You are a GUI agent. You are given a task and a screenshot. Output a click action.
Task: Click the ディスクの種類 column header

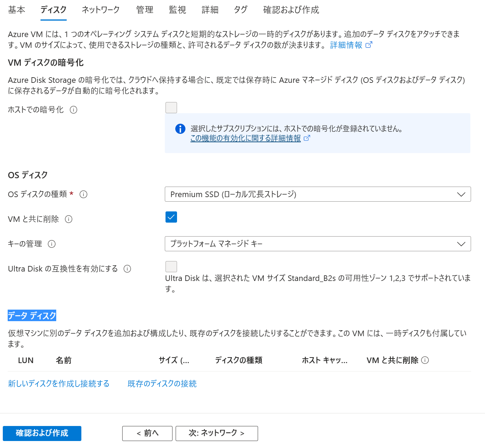(239, 360)
